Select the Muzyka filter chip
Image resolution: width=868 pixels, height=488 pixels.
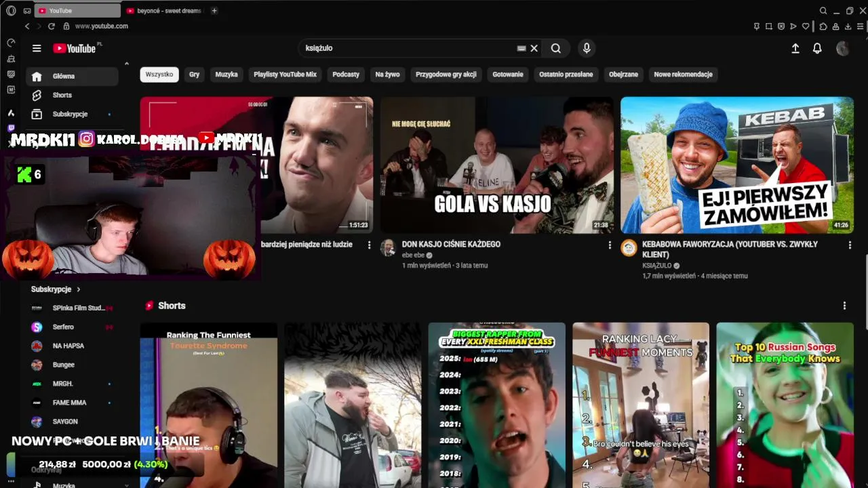coord(226,75)
